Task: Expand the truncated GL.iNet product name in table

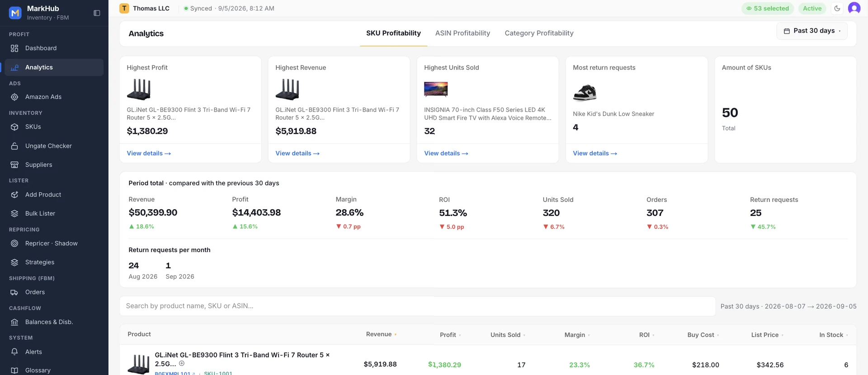Action: pos(182,363)
